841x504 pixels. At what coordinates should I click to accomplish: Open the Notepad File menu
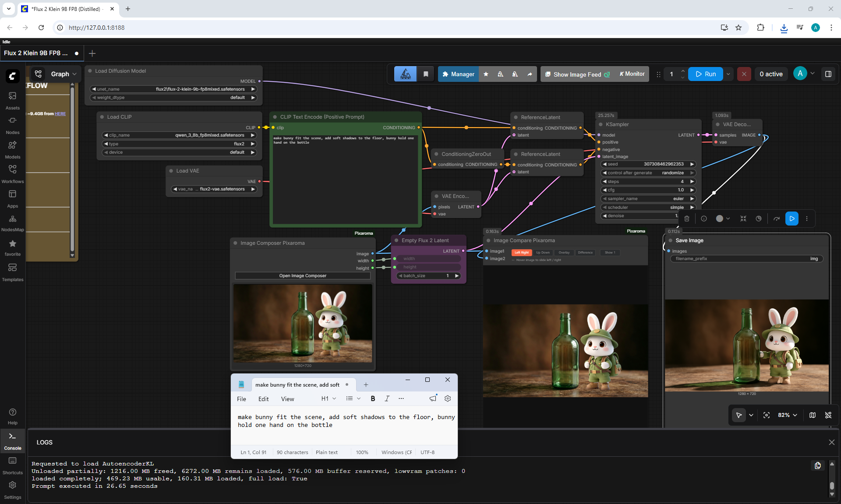(241, 398)
